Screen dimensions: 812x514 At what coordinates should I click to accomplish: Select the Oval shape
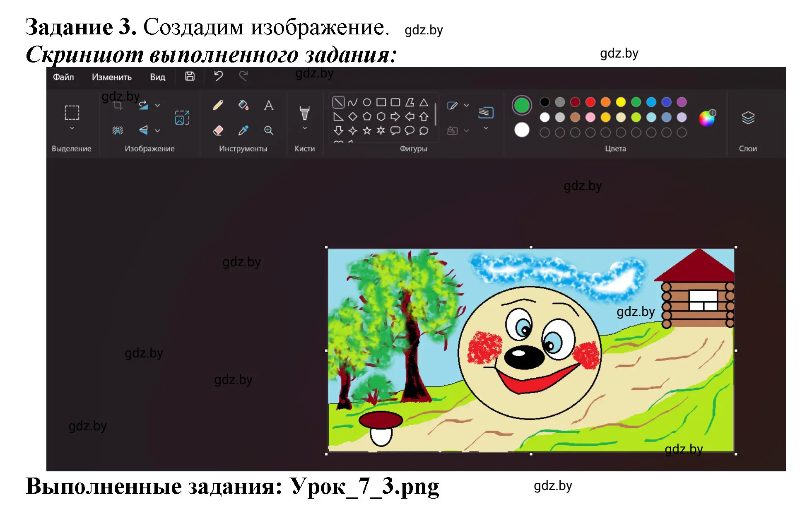[x=367, y=102]
